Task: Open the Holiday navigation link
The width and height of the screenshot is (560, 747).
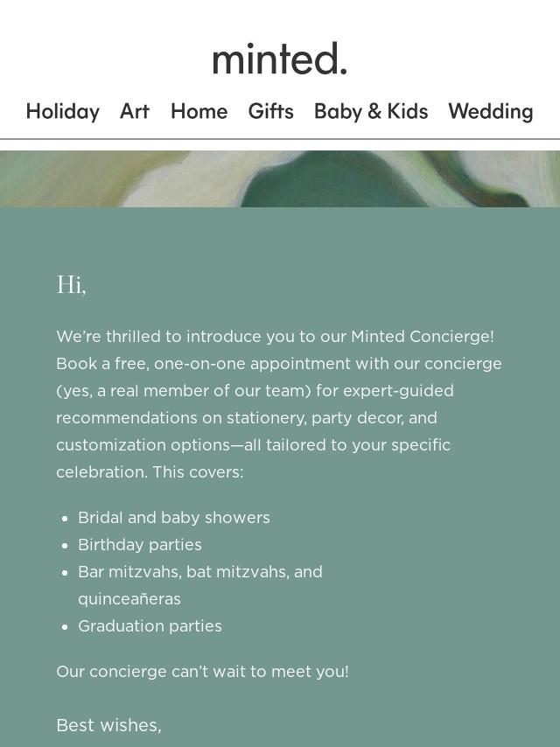Action: [63, 111]
